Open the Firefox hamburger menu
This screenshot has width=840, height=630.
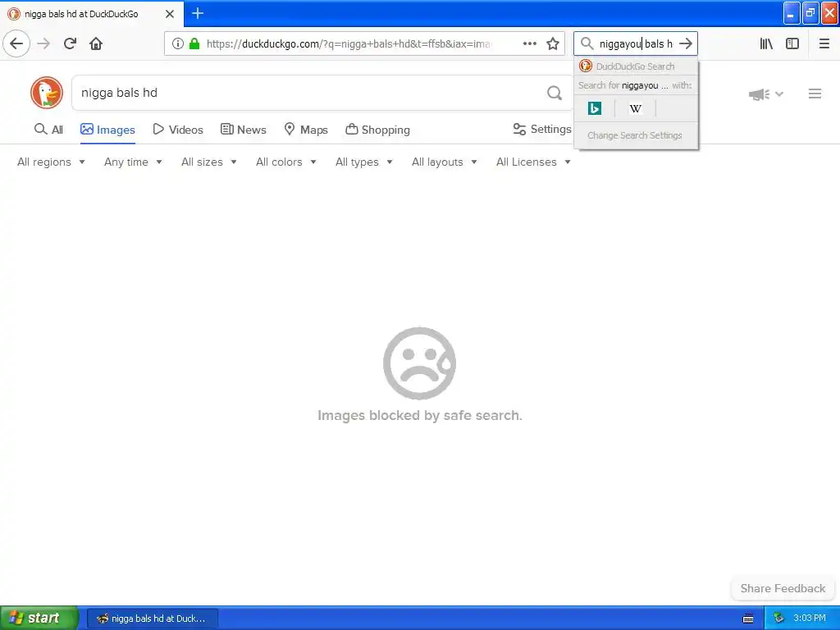click(824, 44)
